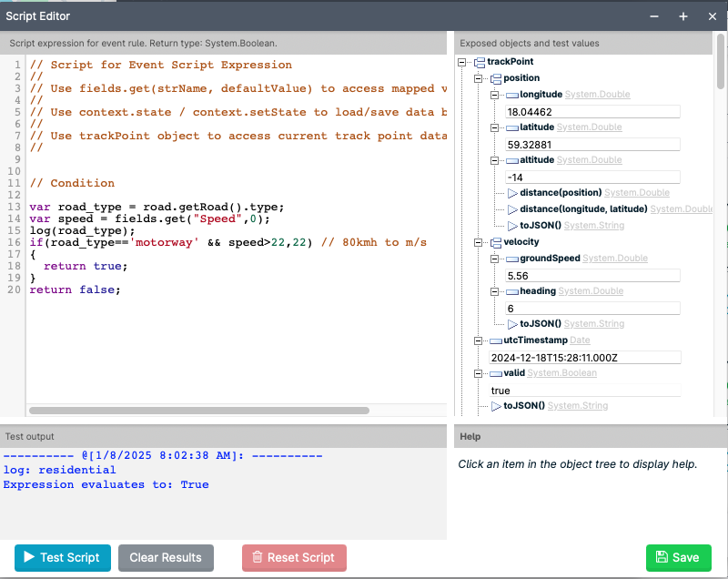Select the distance(position) tree label

pyautogui.click(x=561, y=193)
